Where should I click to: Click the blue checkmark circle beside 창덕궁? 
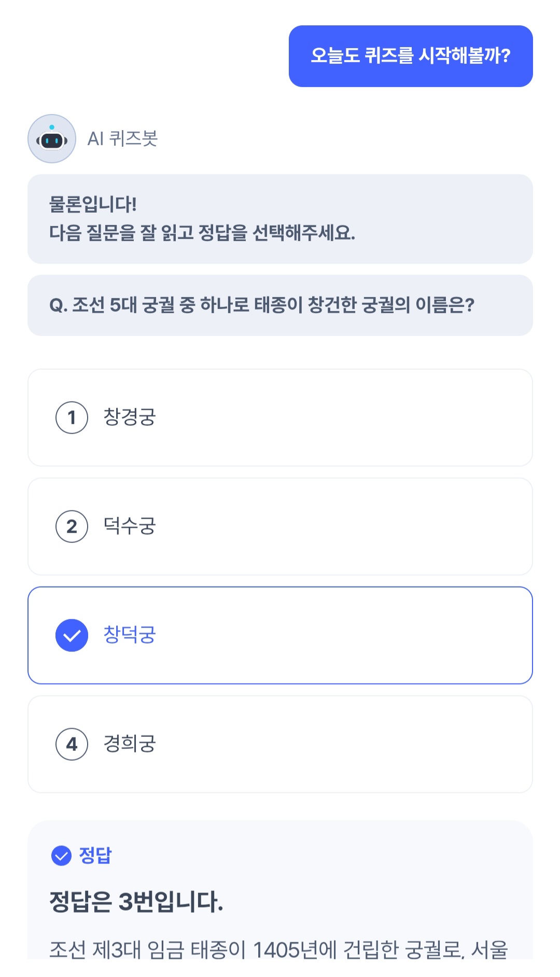coord(72,635)
